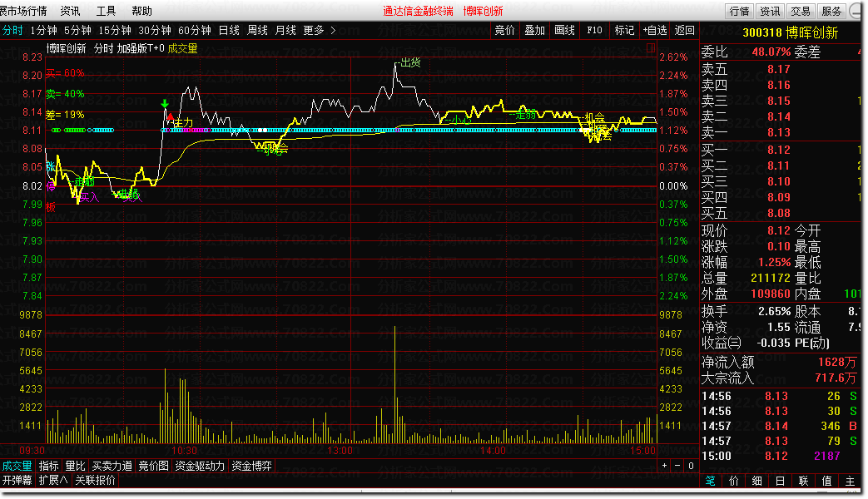Image resolution: width=868 pixels, height=499 pixels.
Task: Select the 资金博弈 tab
Action: click(251, 466)
